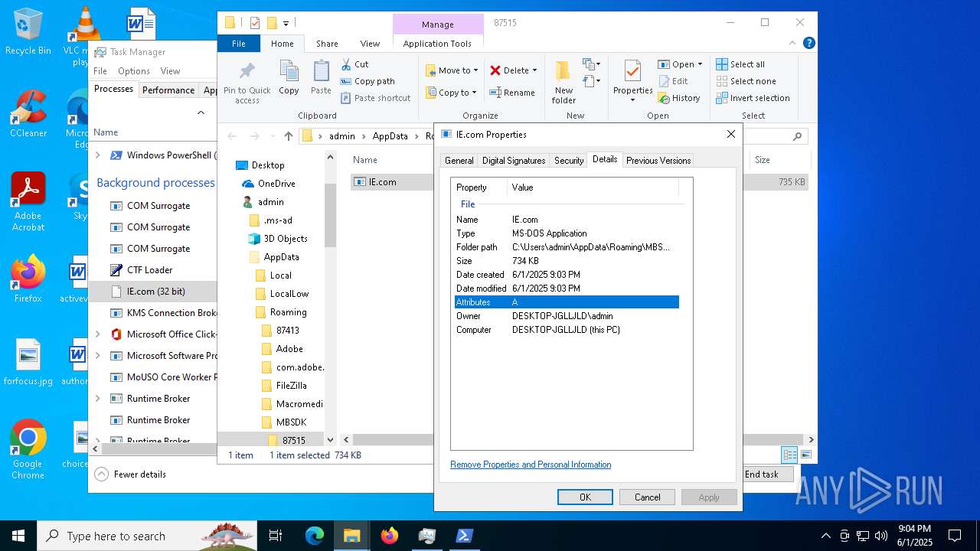Image resolution: width=980 pixels, height=551 pixels.
Task: Click the Edit command in Open group
Action: click(673, 81)
